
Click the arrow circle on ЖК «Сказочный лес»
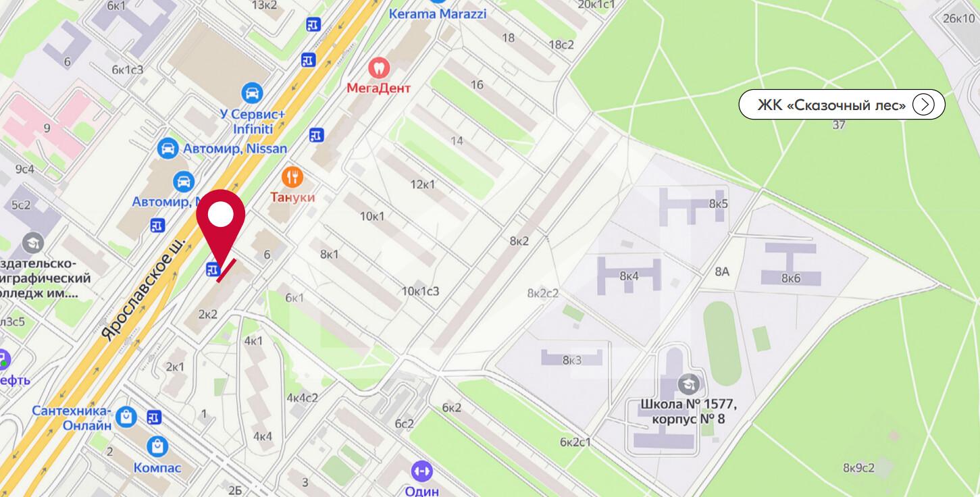[x=923, y=105]
